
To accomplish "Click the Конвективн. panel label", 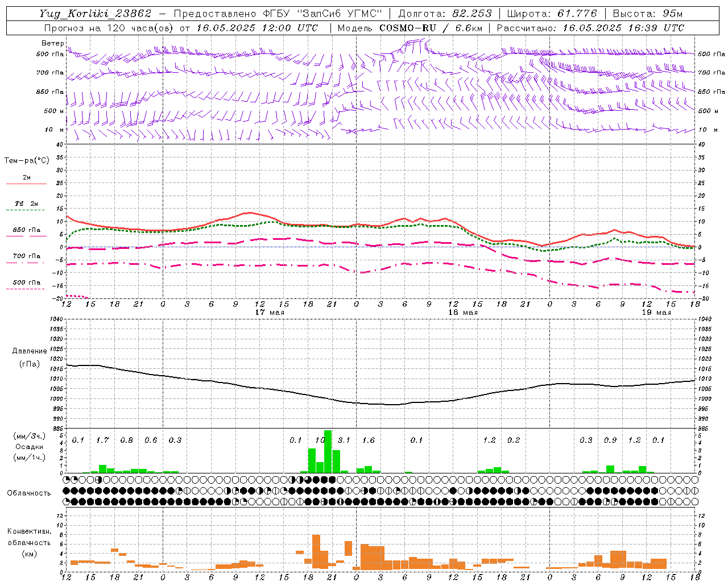I will [29, 531].
